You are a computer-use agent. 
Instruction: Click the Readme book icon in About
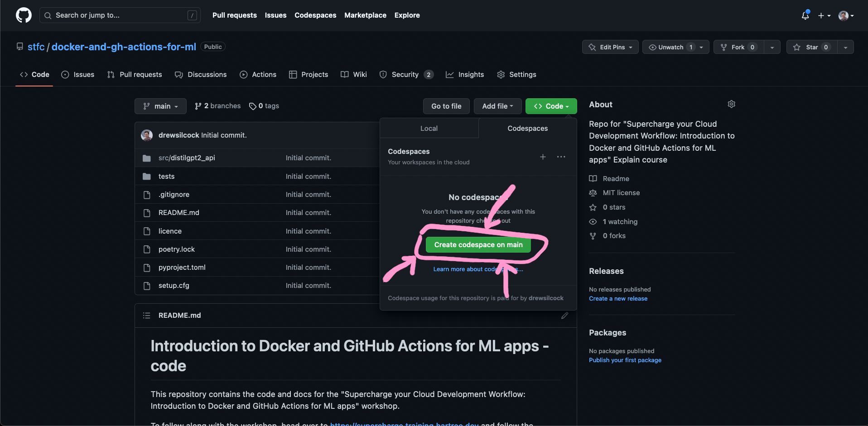pos(593,178)
